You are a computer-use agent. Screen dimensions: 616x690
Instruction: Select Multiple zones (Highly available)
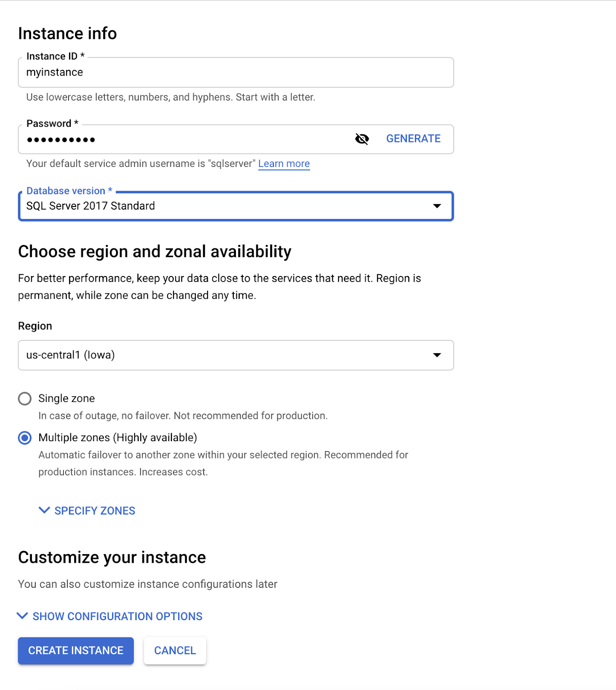click(x=25, y=438)
